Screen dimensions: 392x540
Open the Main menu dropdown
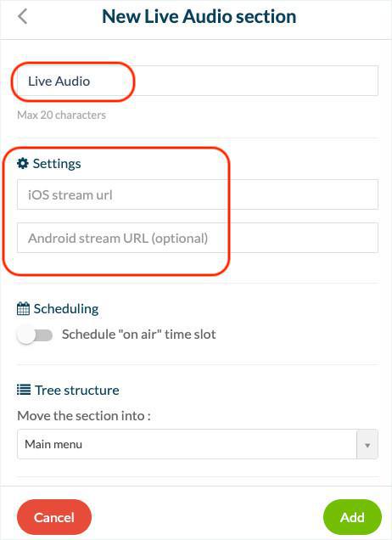(198, 444)
